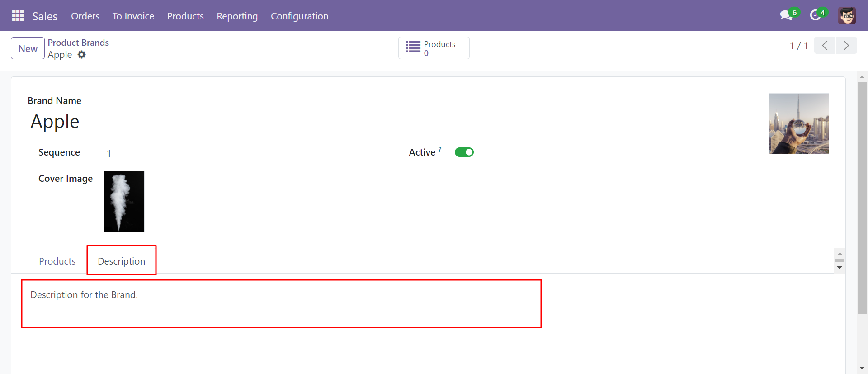Viewport: 868px width, 374px height.
Task: Open the Orders menu
Action: tap(85, 16)
